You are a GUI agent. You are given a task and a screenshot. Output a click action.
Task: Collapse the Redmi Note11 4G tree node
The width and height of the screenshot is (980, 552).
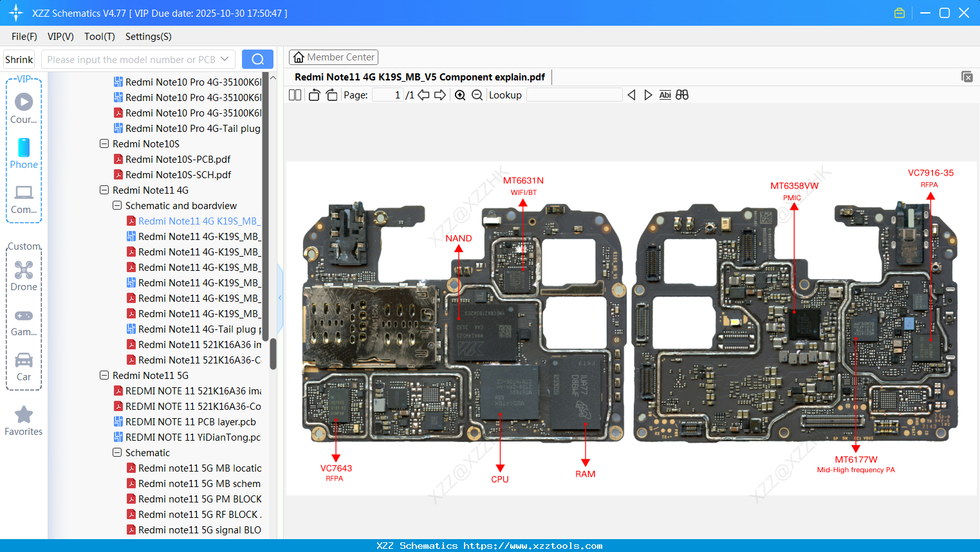[104, 190]
